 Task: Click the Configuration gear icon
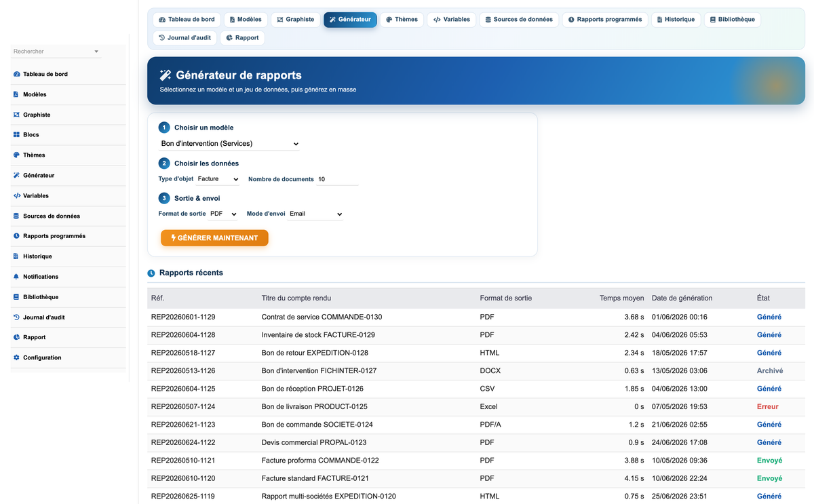coord(17,357)
